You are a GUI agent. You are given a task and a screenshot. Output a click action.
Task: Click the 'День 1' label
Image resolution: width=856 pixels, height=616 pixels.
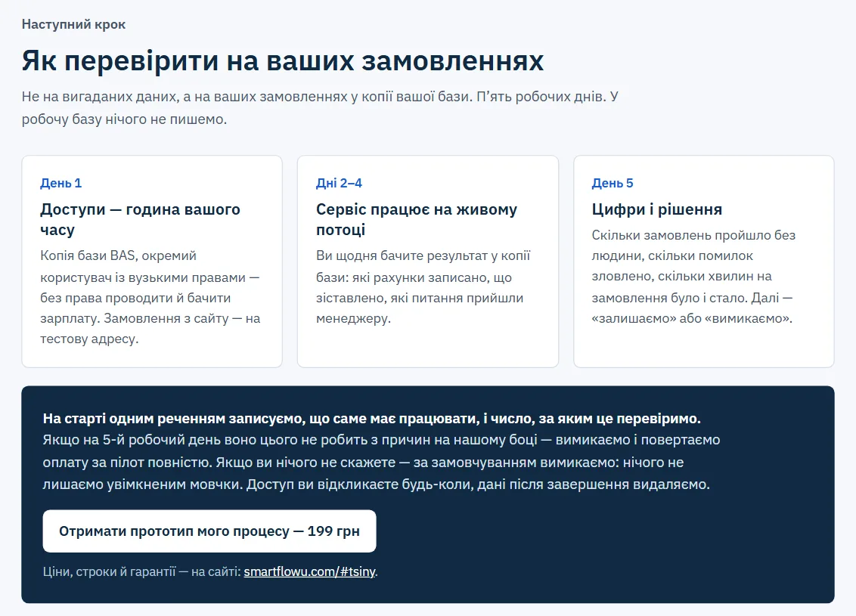(x=60, y=184)
